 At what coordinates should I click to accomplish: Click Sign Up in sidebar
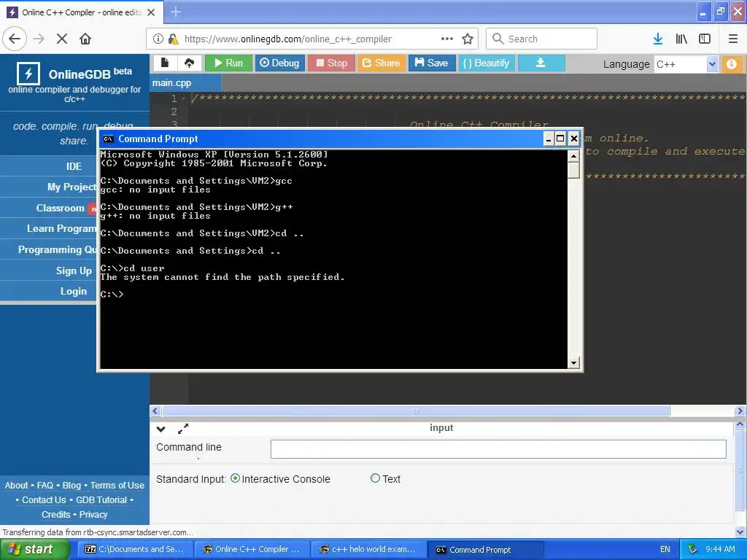(74, 271)
